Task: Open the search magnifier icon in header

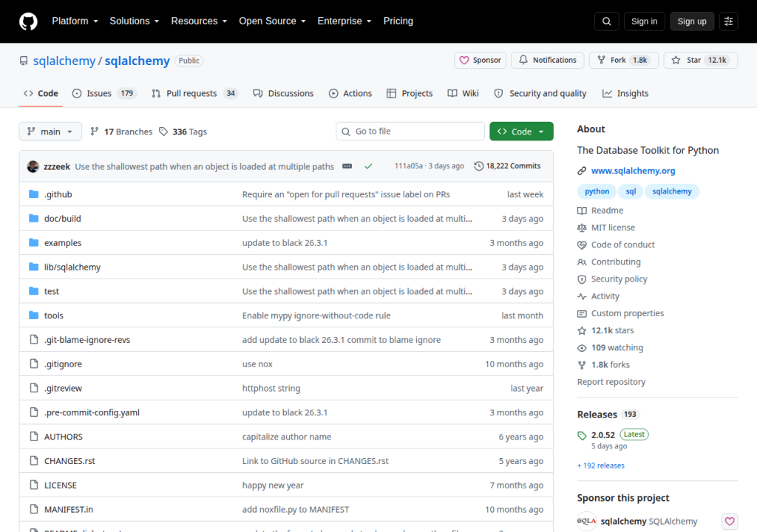Action: [x=606, y=21]
